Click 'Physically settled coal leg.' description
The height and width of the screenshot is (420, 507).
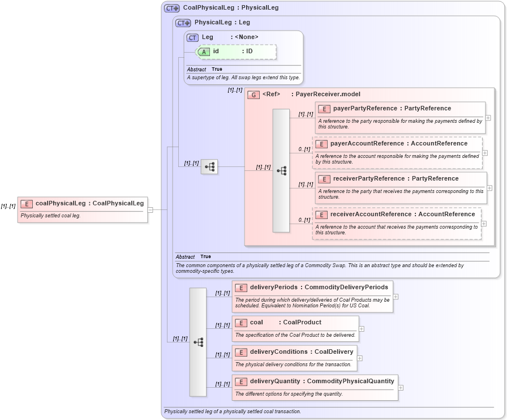[x=50, y=216]
